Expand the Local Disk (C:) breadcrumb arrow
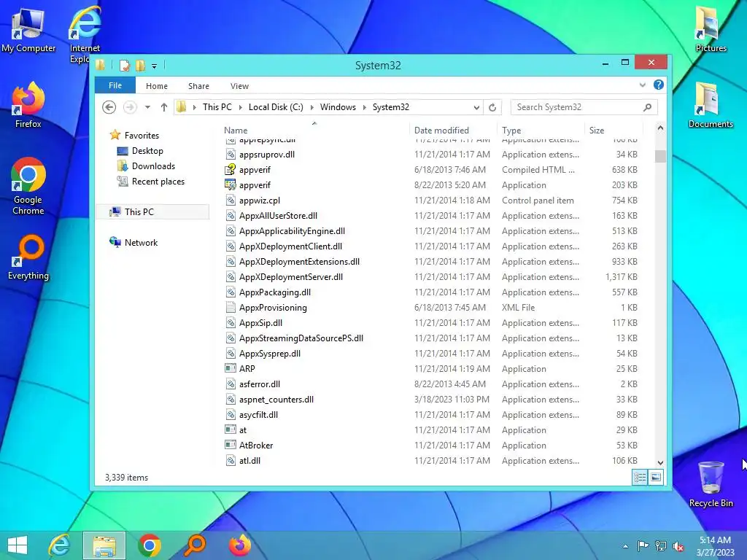Image resolution: width=747 pixels, height=560 pixels. [311, 108]
